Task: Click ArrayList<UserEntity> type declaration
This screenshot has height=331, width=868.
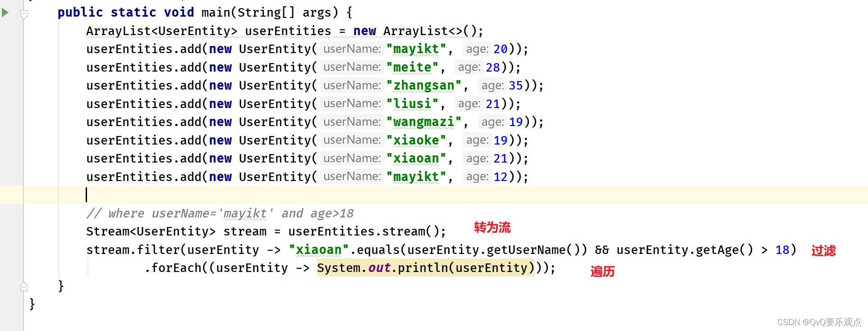Action: (x=162, y=31)
